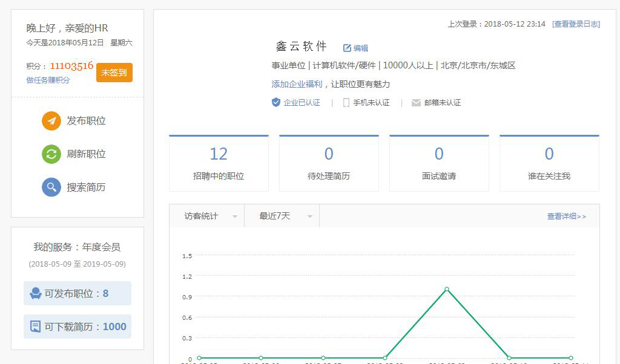Open 添加企业福利 link
The width and height of the screenshot is (620, 364).
coord(297,84)
